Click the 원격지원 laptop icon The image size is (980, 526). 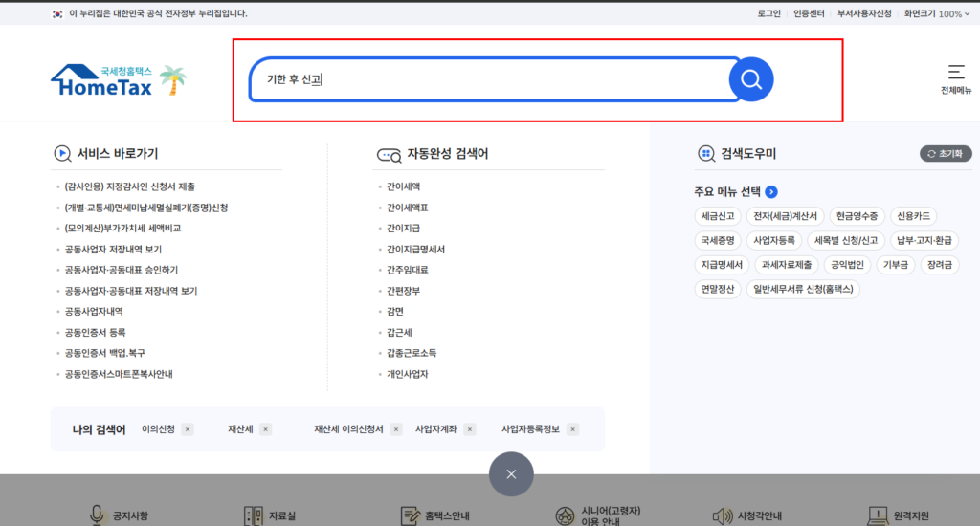pyautogui.click(x=879, y=516)
